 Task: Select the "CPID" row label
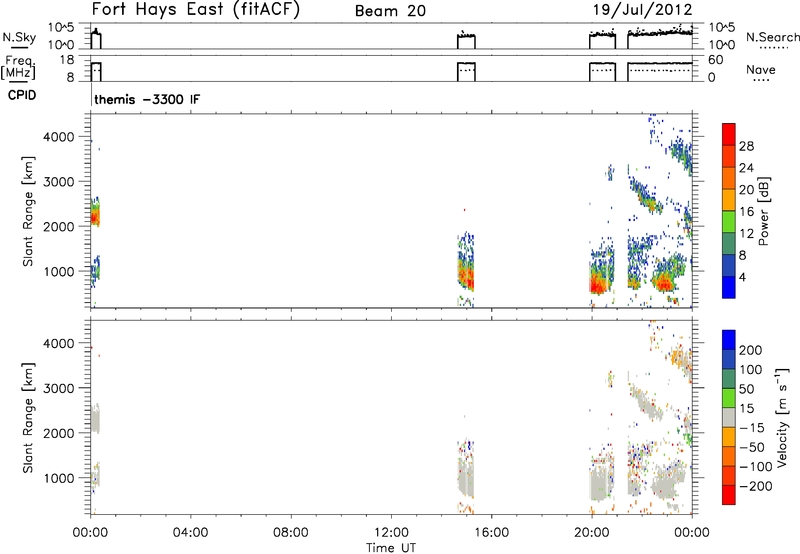(x=22, y=95)
